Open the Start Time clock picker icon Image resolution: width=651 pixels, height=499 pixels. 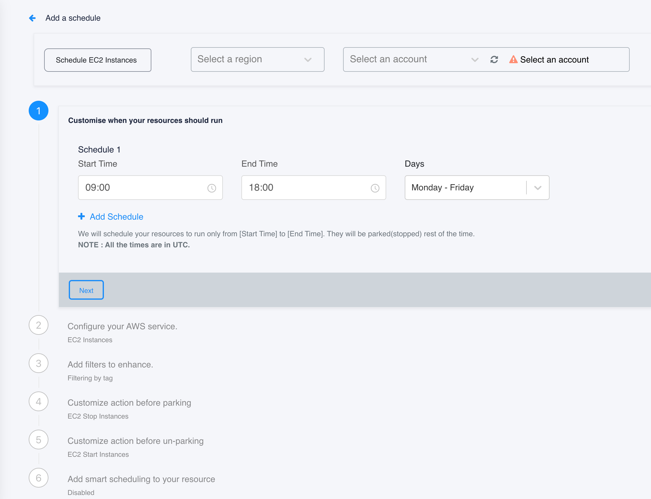pos(211,188)
